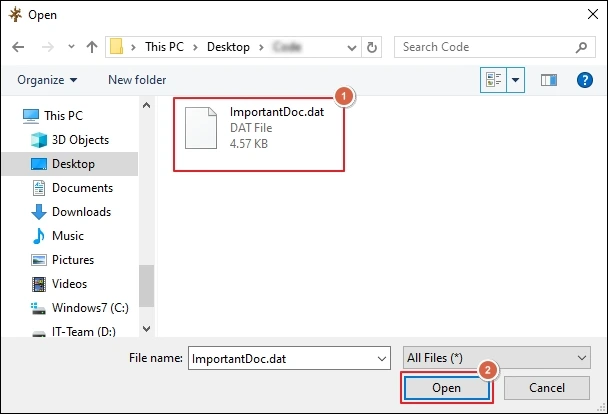Expand the chevron after Desktop in path

(x=261, y=48)
